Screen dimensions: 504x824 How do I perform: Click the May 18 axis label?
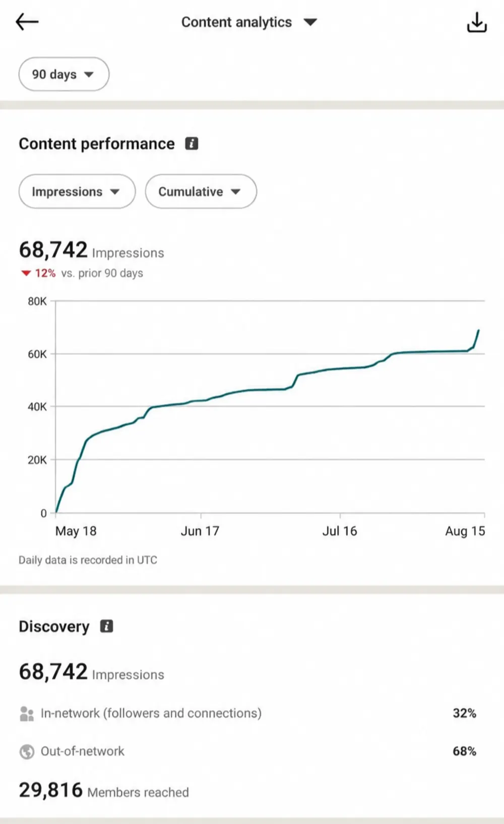[x=76, y=531]
